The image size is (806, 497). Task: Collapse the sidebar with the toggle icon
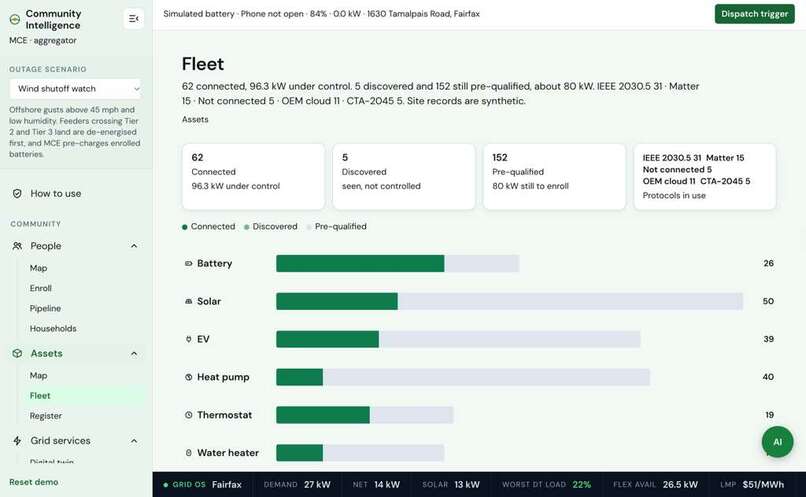[x=134, y=19]
